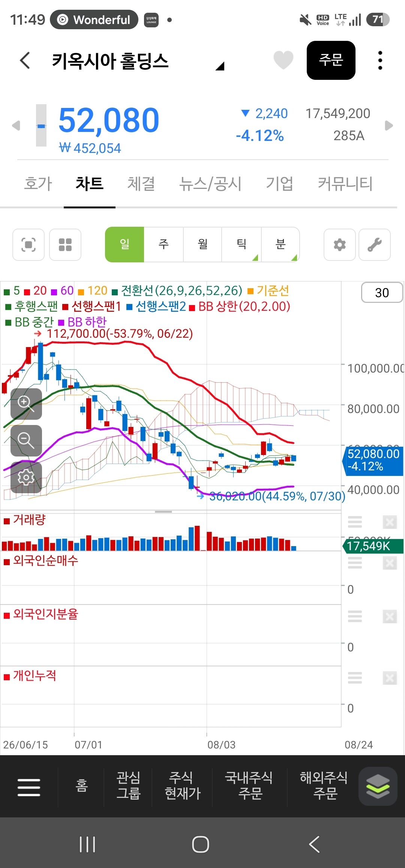Close the 거래량 indicator panel

(390, 522)
